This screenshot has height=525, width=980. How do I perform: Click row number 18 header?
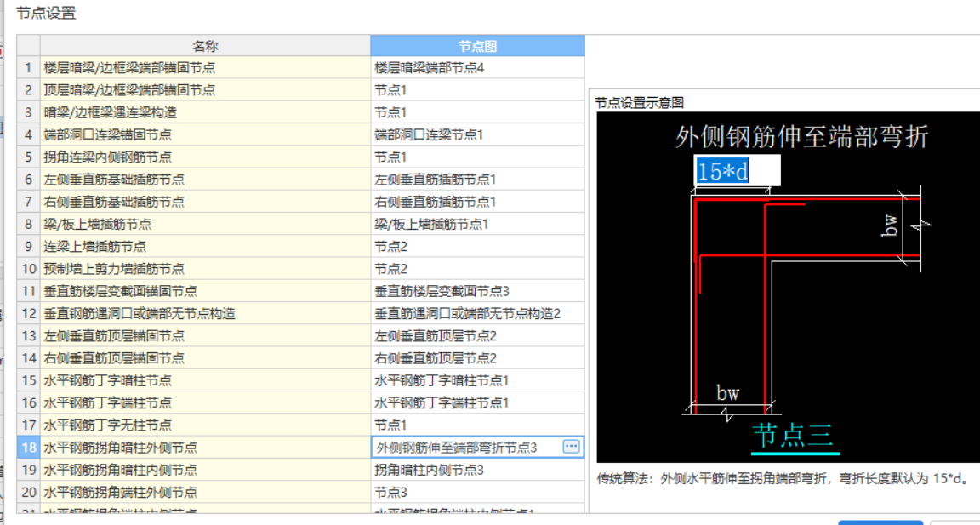(28, 447)
